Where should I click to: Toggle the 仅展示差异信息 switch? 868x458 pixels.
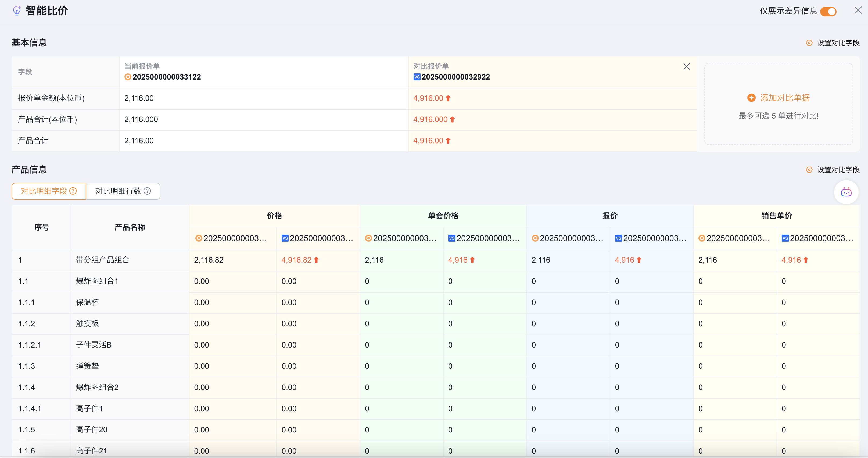(x=828, y=12)
